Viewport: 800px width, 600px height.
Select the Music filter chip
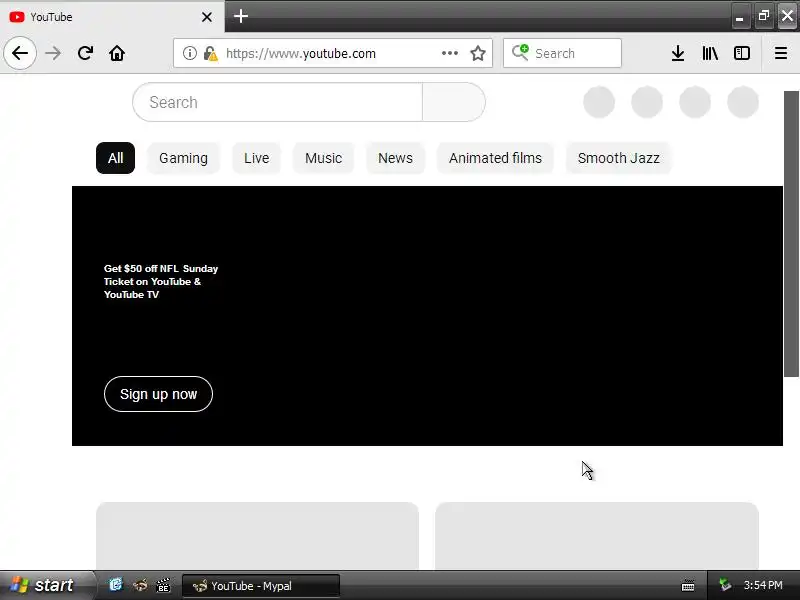tap(323, 158)
